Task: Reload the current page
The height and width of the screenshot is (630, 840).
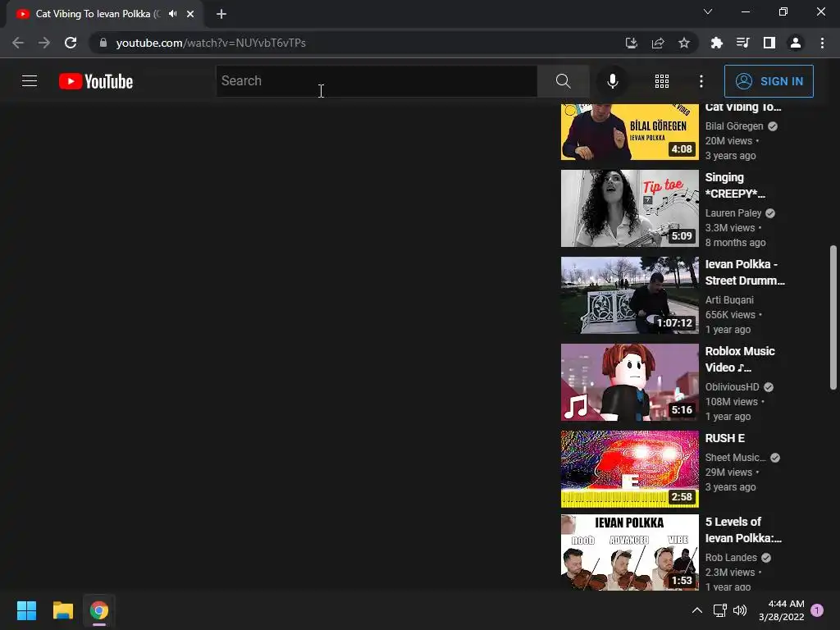Action: point(71,43)
